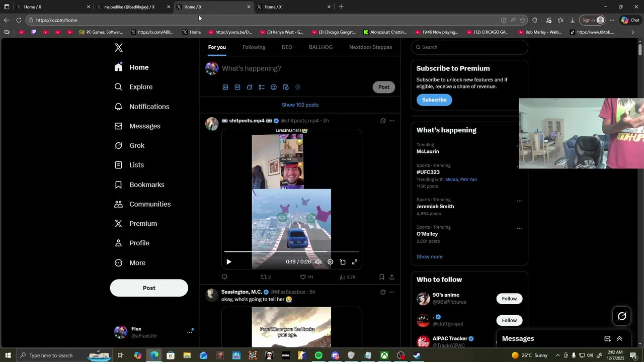Add a poll to the post
The height and width of the screenshot is (362, 644).
click(262, 87)
